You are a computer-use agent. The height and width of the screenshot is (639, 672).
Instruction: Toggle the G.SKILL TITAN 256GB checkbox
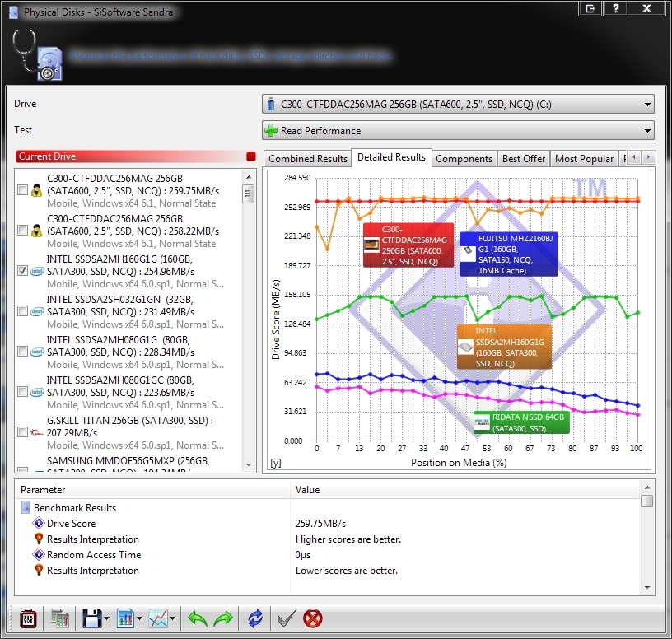23,432
